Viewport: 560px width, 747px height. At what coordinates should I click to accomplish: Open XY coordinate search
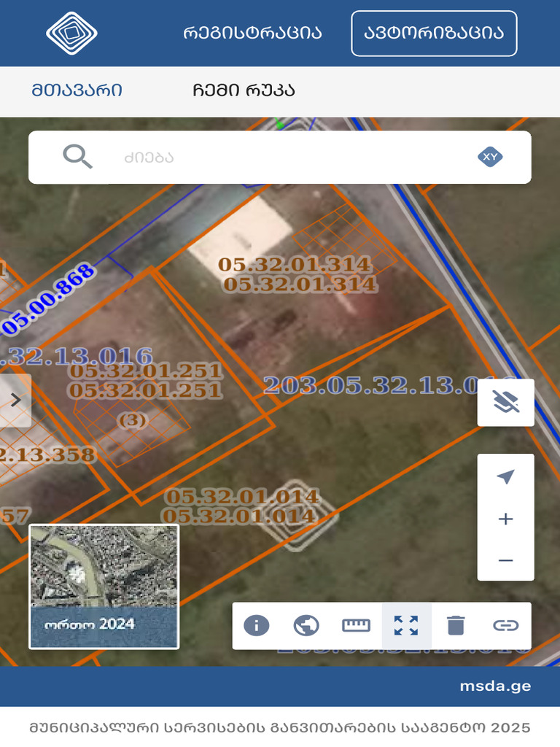point(490,157)
